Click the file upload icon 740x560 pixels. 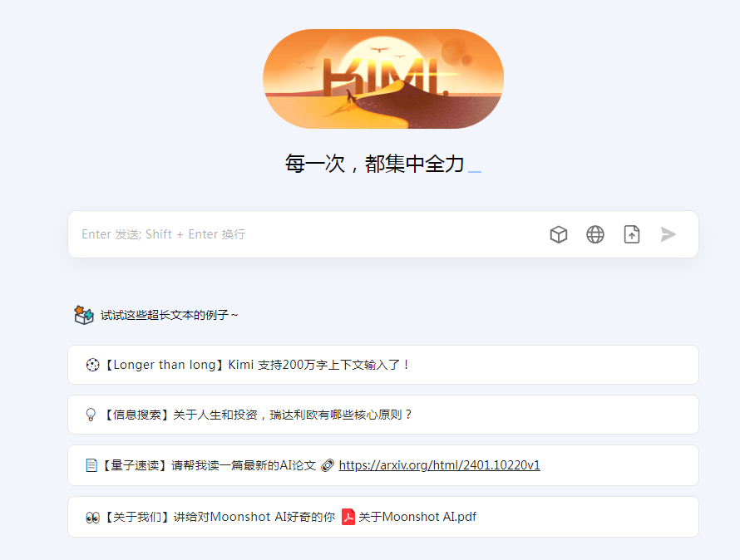click(x=632, y=234)
